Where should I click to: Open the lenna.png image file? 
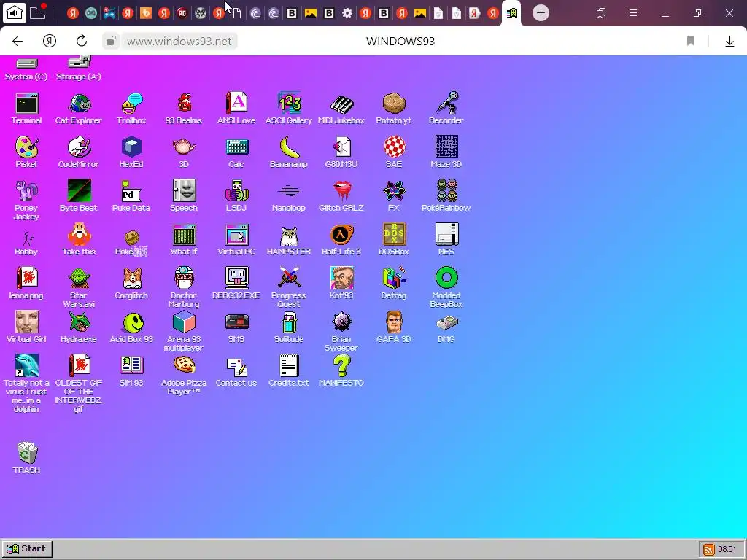tap(27, 284)
